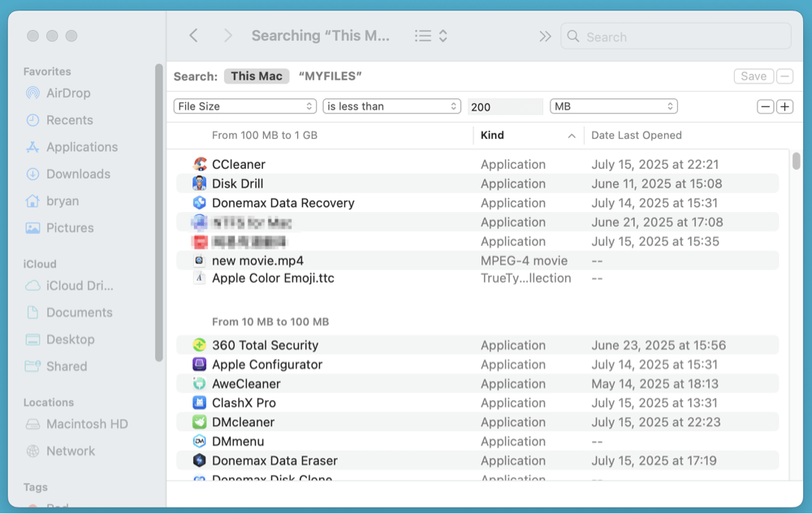Click the 200 file size input field
Screen dimensions: 812x514
(x=505, y=106)
